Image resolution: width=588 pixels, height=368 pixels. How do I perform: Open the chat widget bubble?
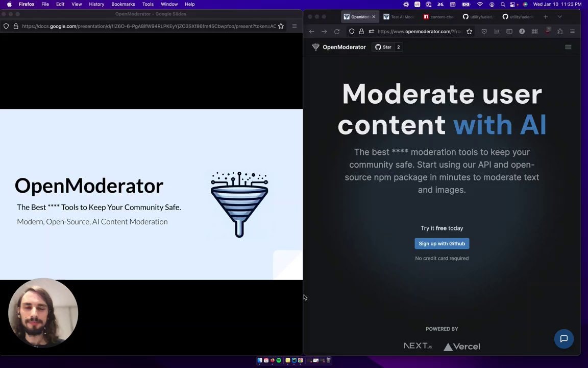563,339
